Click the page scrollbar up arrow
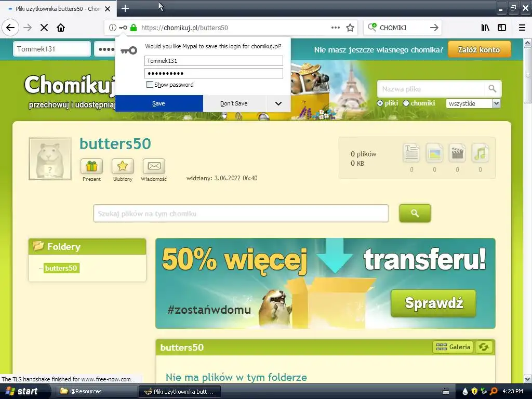Image resolution: width=532 pixels, height=399 pixels. [x=528, y=43]
